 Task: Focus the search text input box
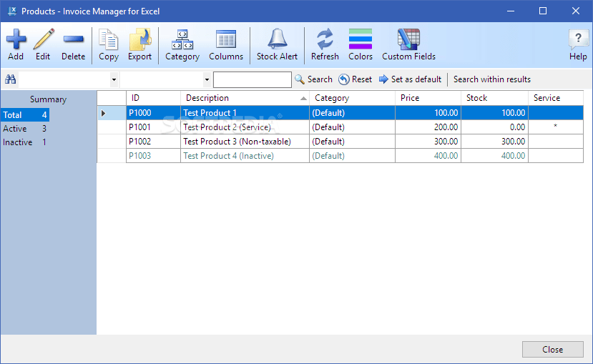point(253,80)
